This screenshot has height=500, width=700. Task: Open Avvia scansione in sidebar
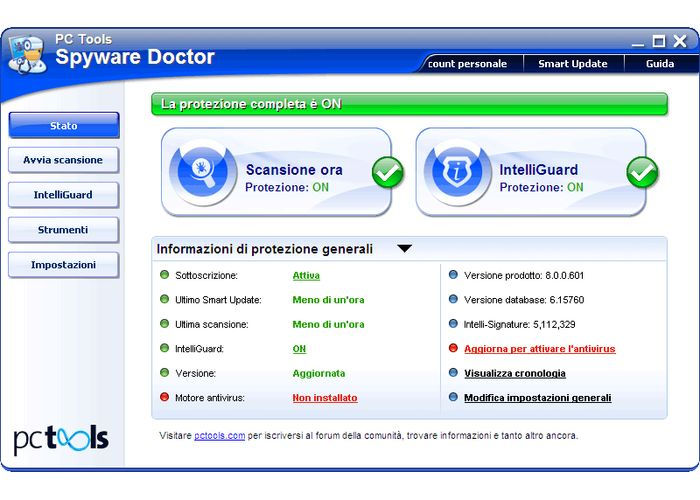click(63, 160)
